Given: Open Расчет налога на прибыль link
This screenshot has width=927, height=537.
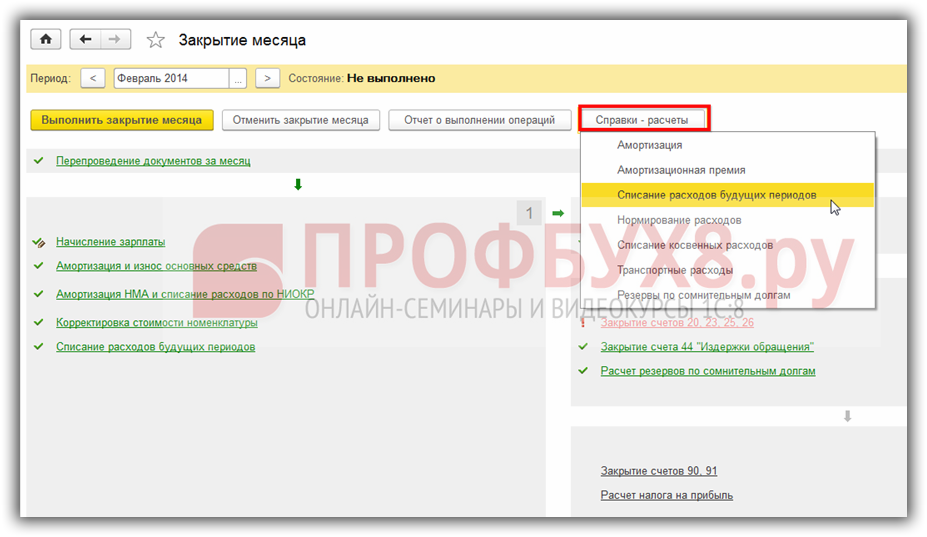Looking at the screenshot, I should (x=666, y=495).
